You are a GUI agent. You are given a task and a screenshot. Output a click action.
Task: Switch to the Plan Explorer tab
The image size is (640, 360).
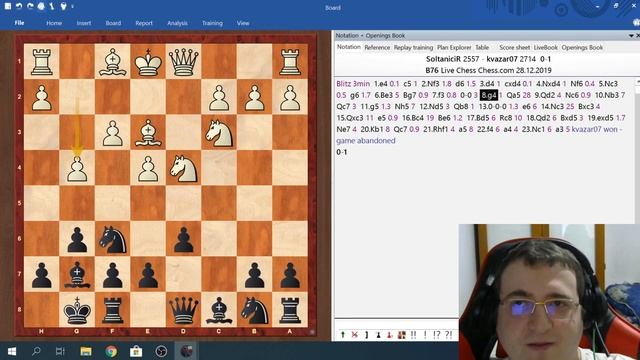pyautogui.click(x=454, y=47)
